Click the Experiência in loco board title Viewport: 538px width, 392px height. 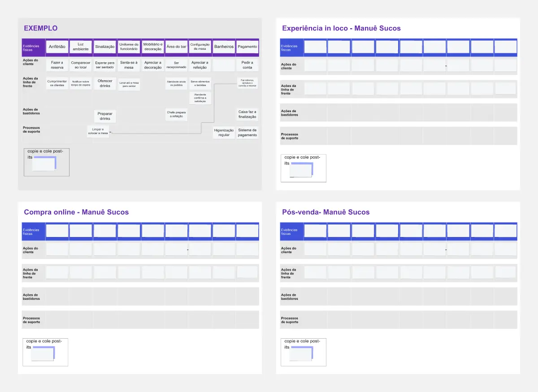341,28
